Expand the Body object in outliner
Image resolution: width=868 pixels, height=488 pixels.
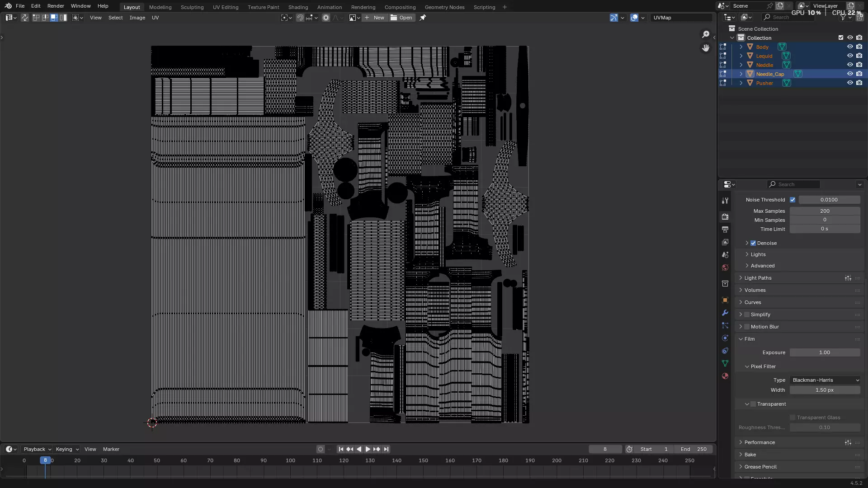tap(741, 47)
